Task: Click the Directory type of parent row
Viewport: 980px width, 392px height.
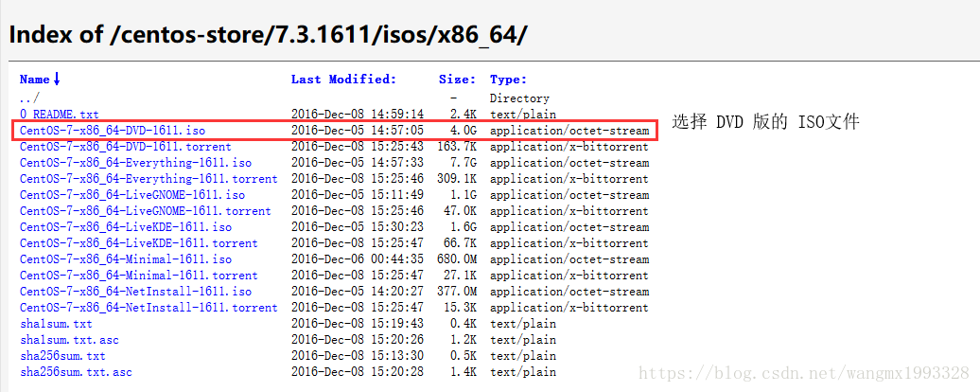Action: [520, 98]
